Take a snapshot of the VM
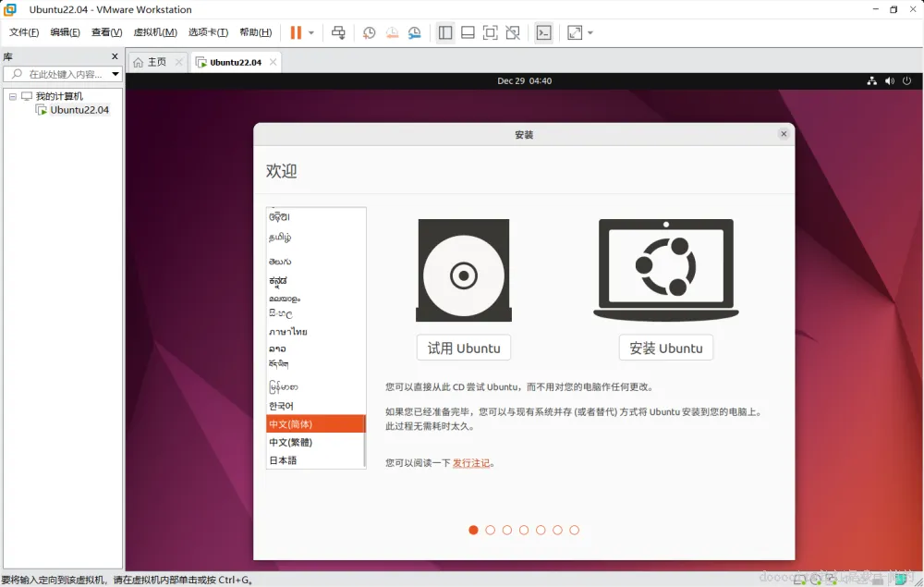Viewport: 924px width, 587px height. 369,32
